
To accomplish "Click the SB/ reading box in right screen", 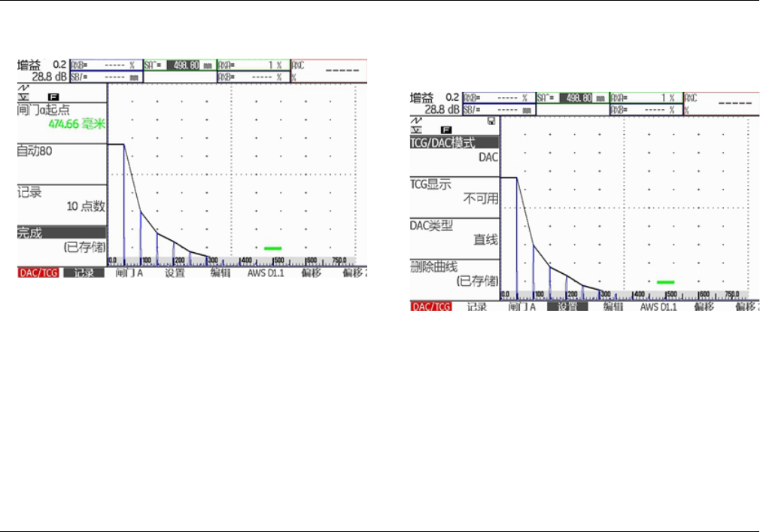I will 499,110.
